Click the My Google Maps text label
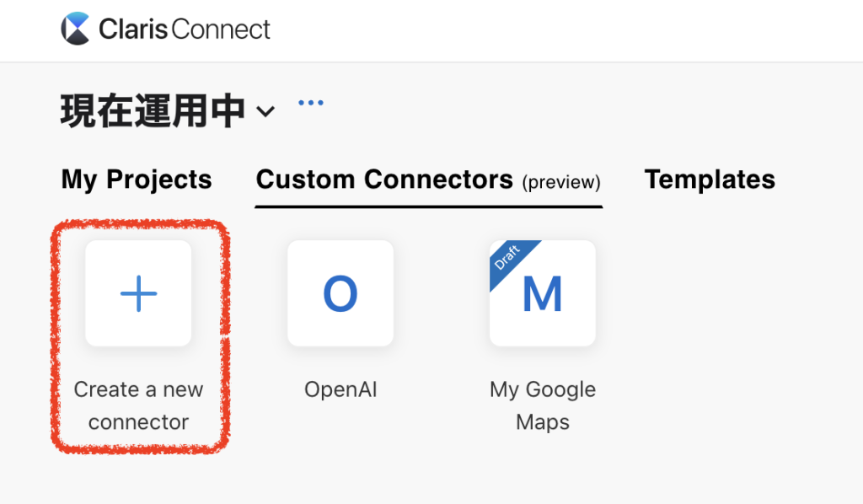 [543, 405]
